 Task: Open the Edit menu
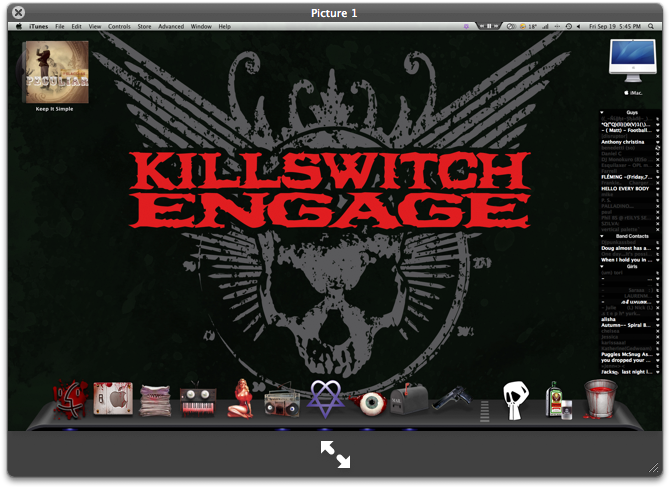[x=76, y=26]
